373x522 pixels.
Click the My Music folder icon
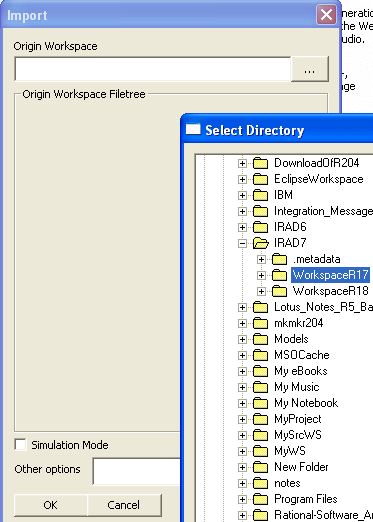point(260,387)
